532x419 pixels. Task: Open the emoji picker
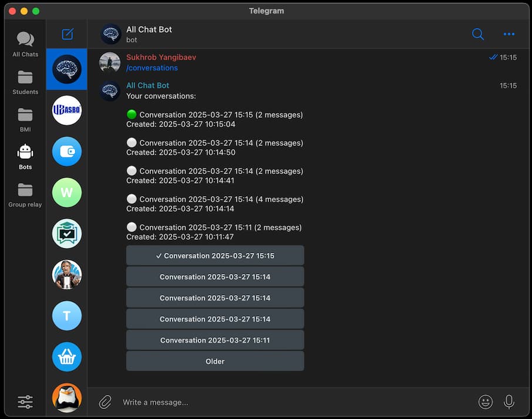point(486,402)
